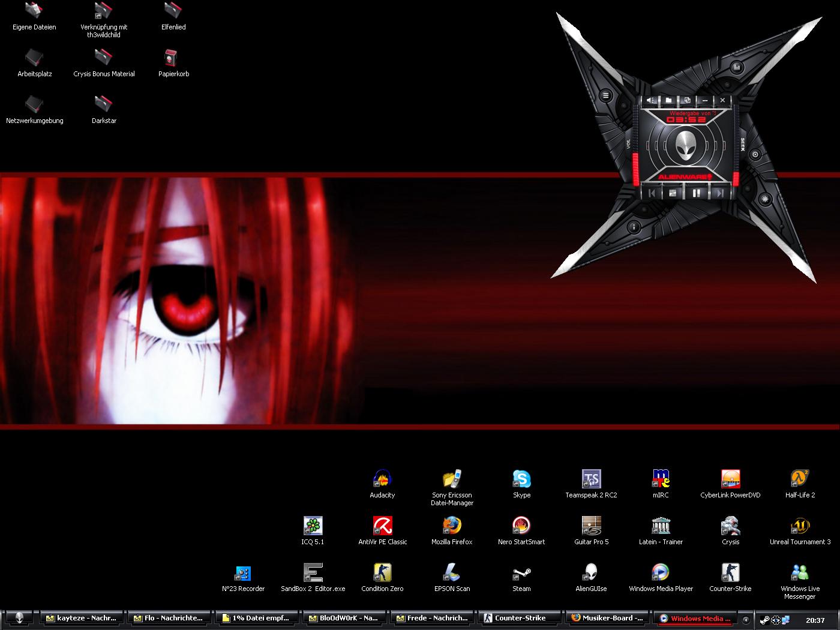Pause playback in Alienware player

coord(696,193)
